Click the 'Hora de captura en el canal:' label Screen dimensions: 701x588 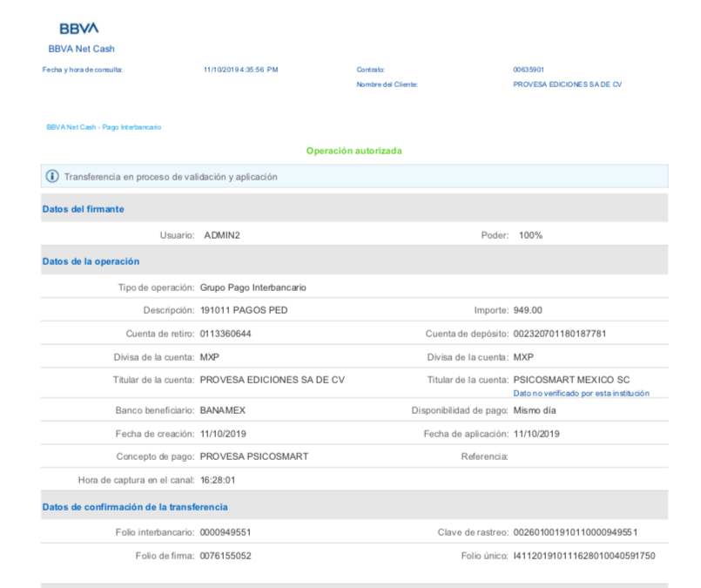pos(137,480)
